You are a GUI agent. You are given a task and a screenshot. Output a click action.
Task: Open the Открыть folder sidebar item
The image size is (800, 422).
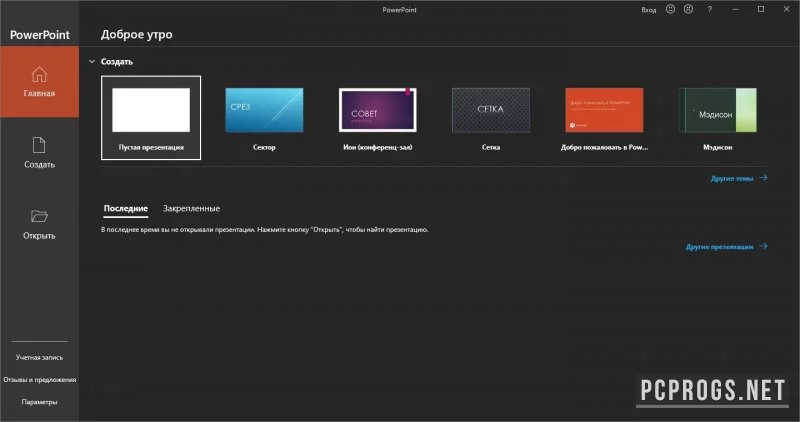pos(39,225)
